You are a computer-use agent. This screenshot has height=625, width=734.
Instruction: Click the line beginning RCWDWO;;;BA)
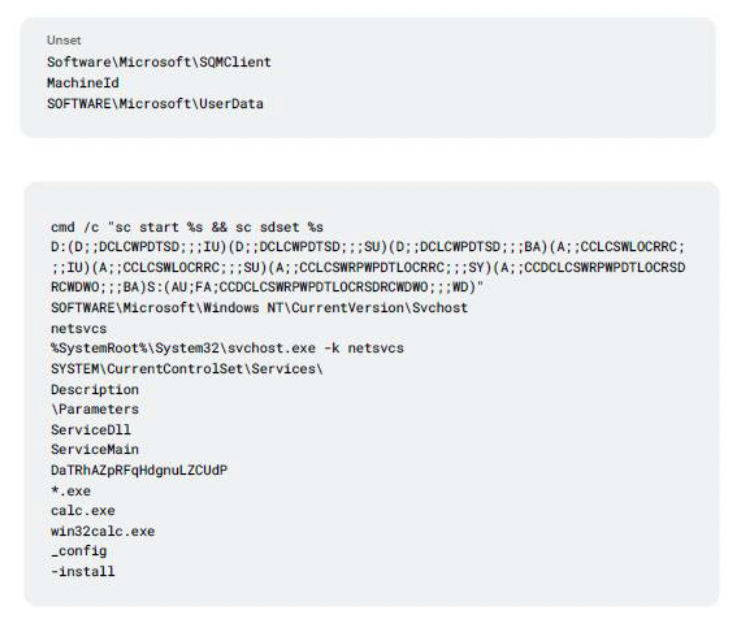[267, 287]
